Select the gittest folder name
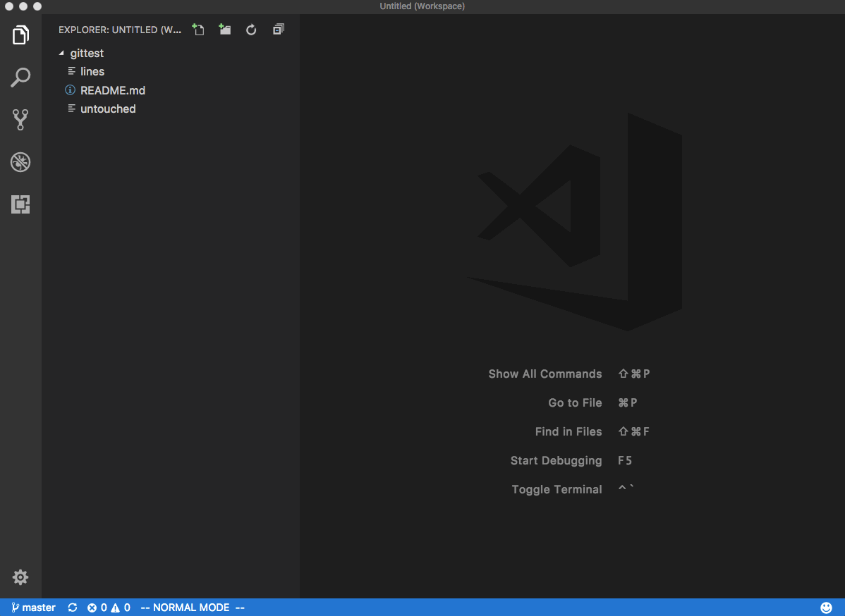845x616 pixels. tap(87, 54)
